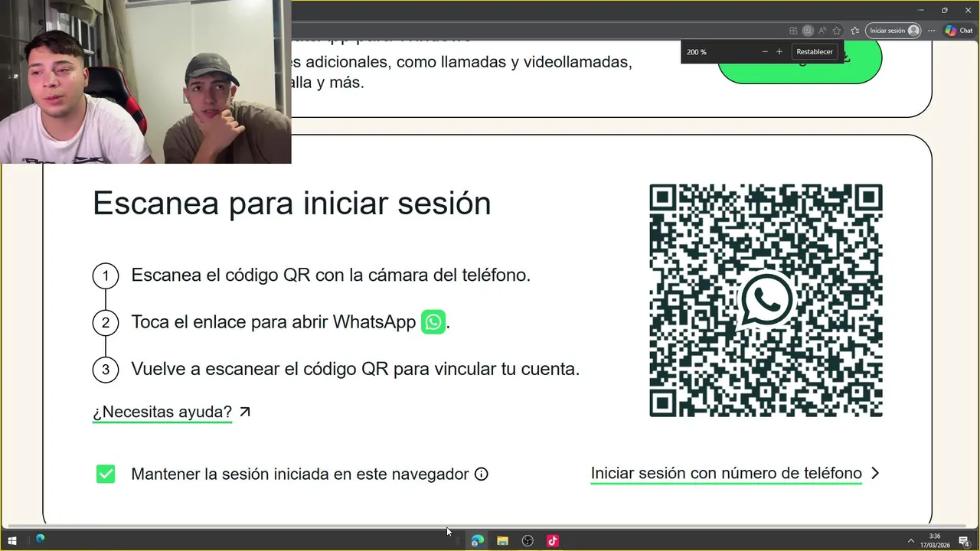This screenshot has width=980, height=551.
Task: Open the favorites list icon
Action: [x=854, y=31]
